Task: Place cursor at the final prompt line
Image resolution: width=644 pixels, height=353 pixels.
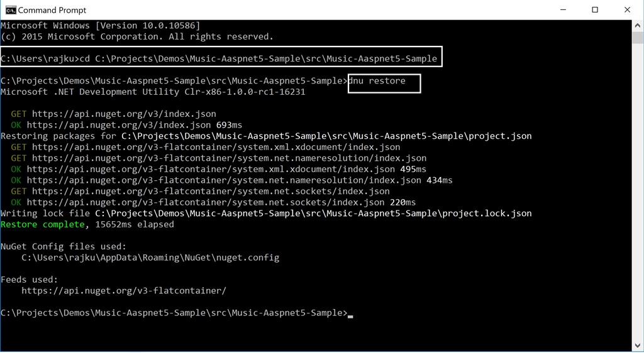Action: (350, 313)
